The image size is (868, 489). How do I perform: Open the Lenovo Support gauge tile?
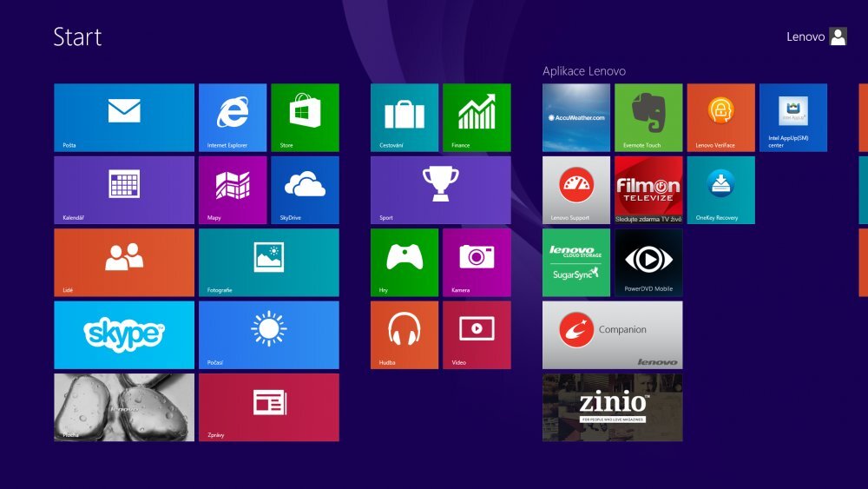pyautogui.click(x=576, y=190)
